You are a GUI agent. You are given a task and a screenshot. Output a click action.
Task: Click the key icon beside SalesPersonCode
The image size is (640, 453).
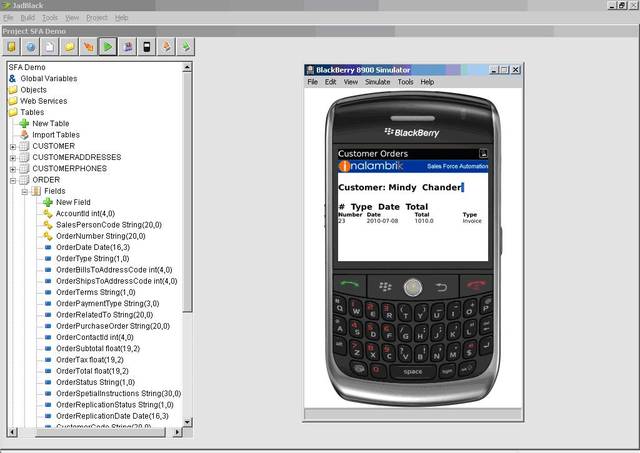[48, 224]
